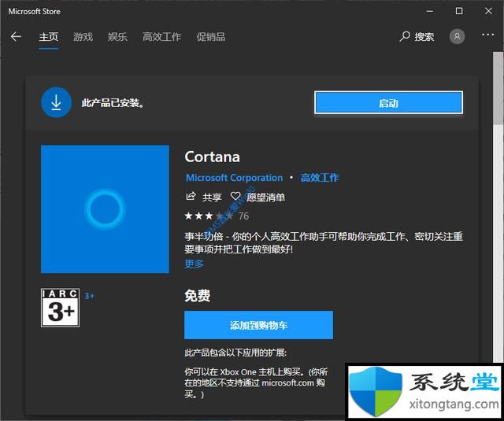Maximize the Microsoft Store window

point(459,11)
